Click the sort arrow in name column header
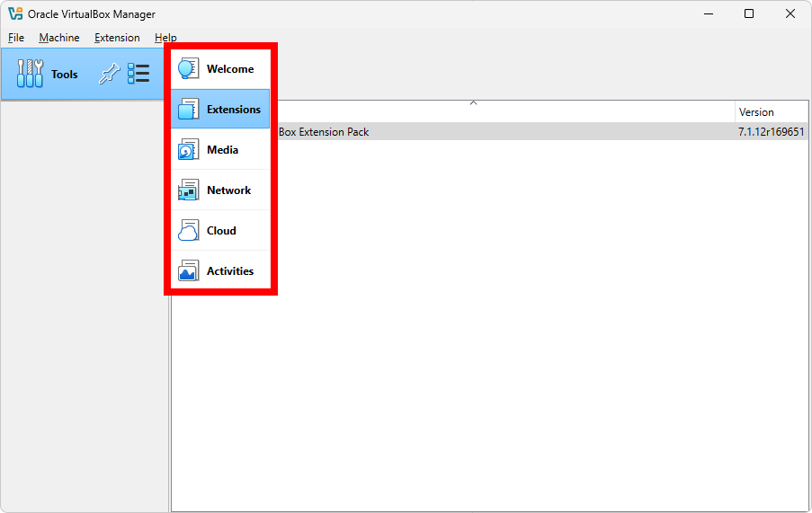Screen dimensions: 812x513 [473, 103]
